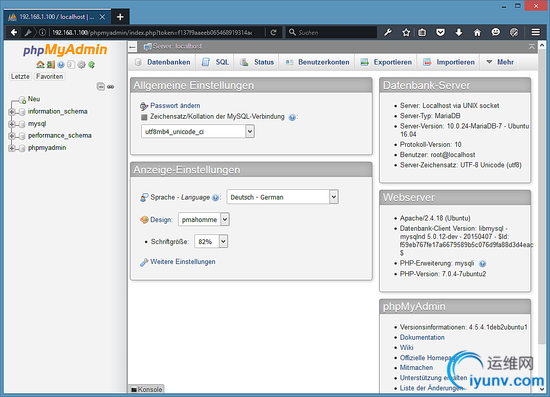Screen dimensions: 550x397
Task: Open the Pocket shield icon in toolbar
Action: click(x=441, y=33)
